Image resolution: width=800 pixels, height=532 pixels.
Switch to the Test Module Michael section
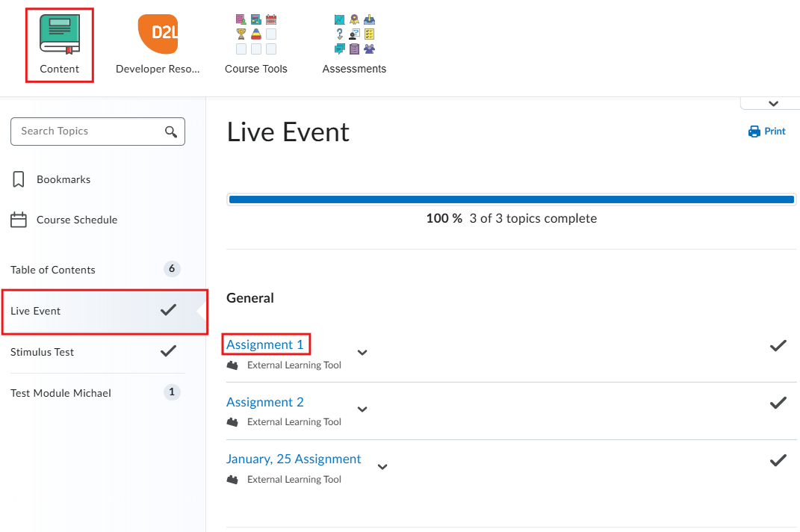tap(61, 392)
